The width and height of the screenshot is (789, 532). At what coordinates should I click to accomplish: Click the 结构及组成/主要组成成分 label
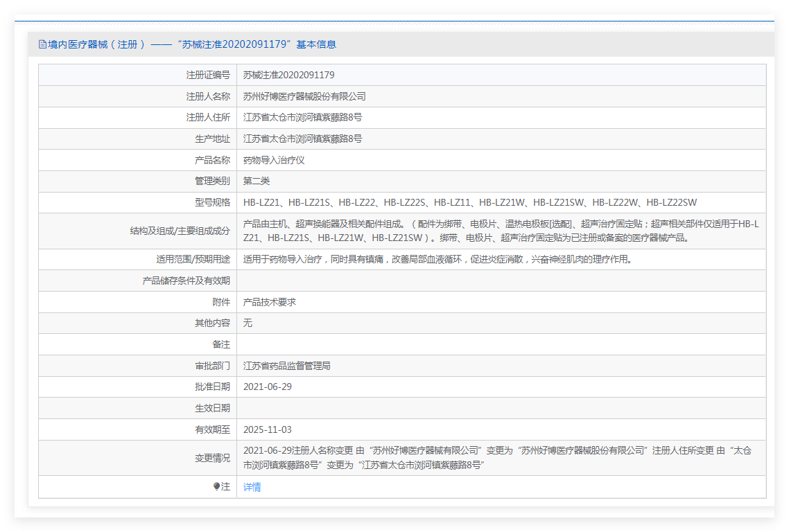click(x=180, y=231)
